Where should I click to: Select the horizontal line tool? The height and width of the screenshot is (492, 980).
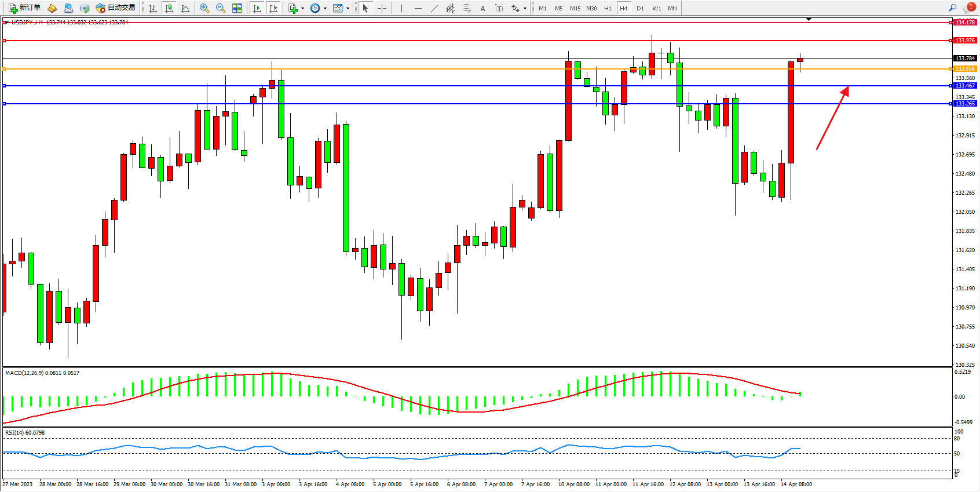click(418, 8)
